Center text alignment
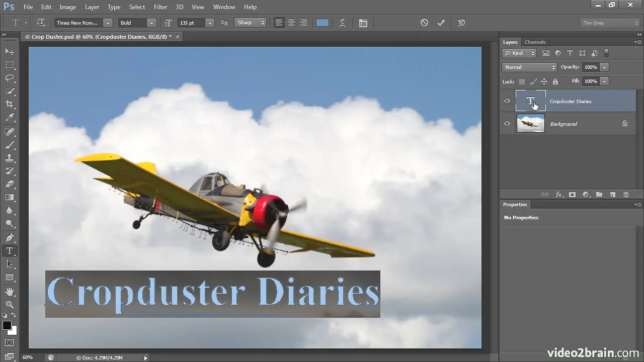 tap(291, 23)
